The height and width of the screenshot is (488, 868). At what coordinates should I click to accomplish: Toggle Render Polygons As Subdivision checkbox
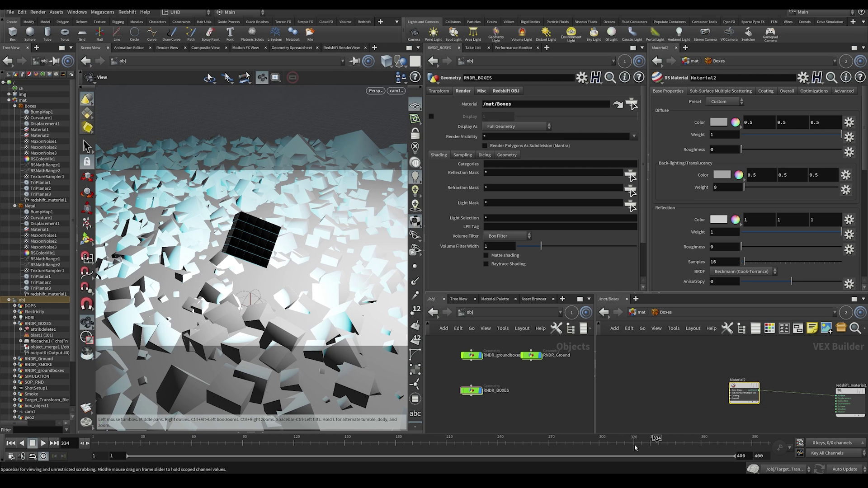pos(485,145)
